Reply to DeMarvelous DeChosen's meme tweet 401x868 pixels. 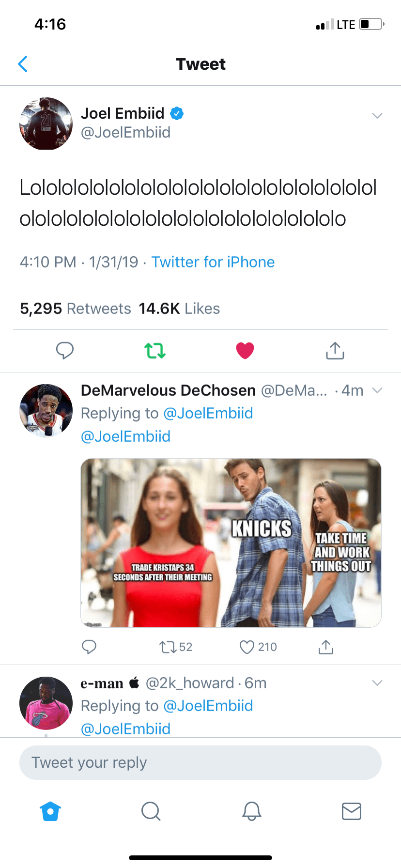coord(89,647)
